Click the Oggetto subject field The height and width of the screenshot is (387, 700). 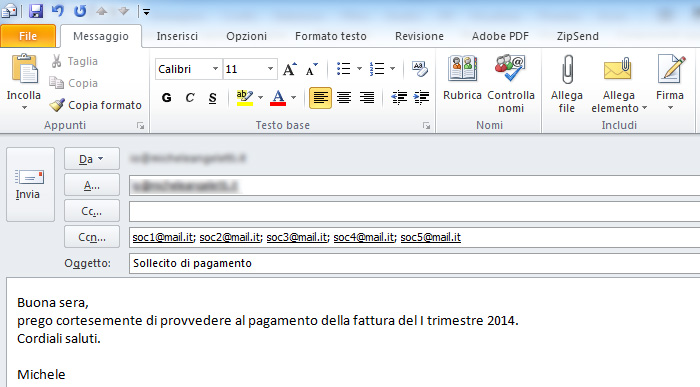coord(414,263)
